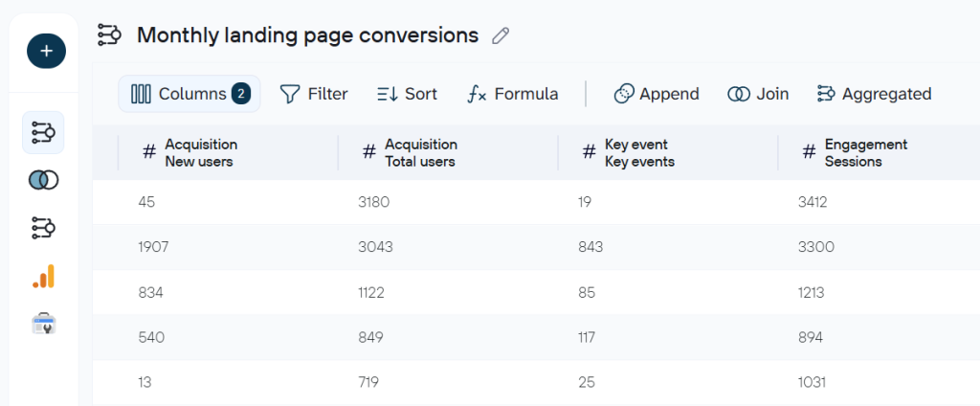Viewport: 980px width, 406px height.
Task: Open the blue join circles sidebar icon
Action: tap(43, 181)
